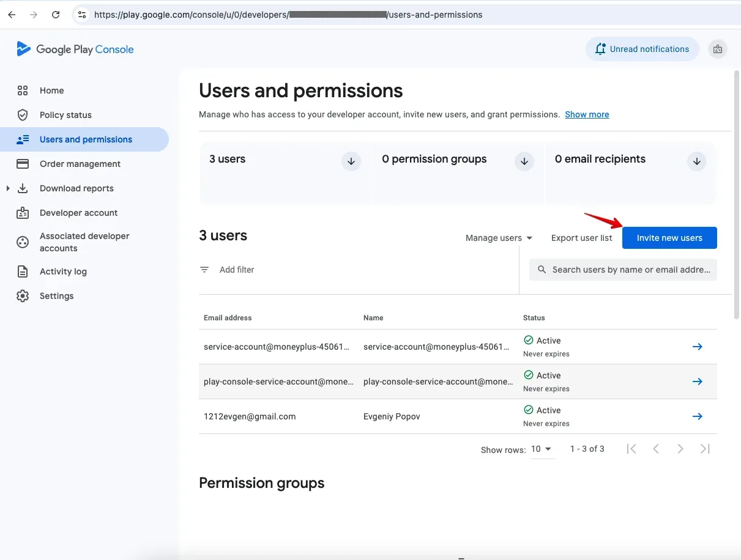Viewport: 741px width, 560px height.
Task: Expand the Download reports sidebar triangle
Action: click(8, 188)
